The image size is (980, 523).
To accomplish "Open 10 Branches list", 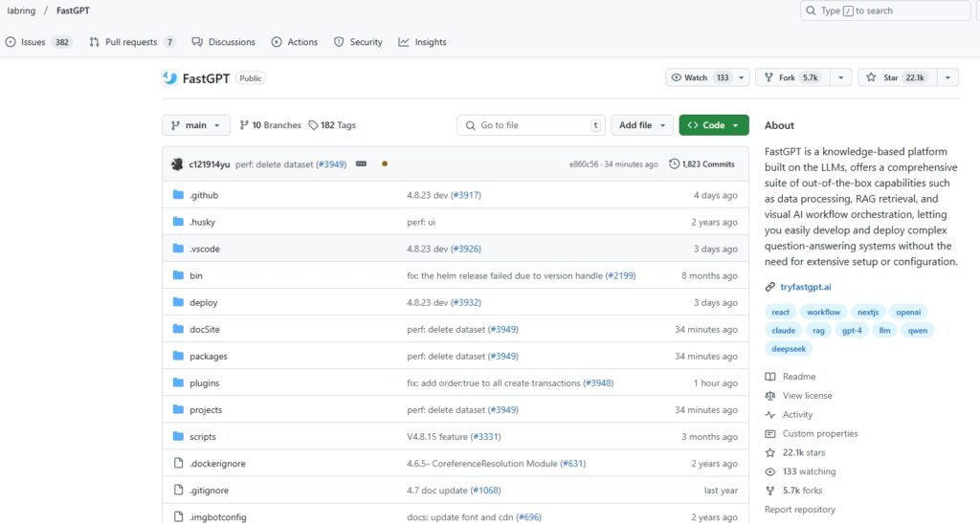I will [x=270, y=125].
